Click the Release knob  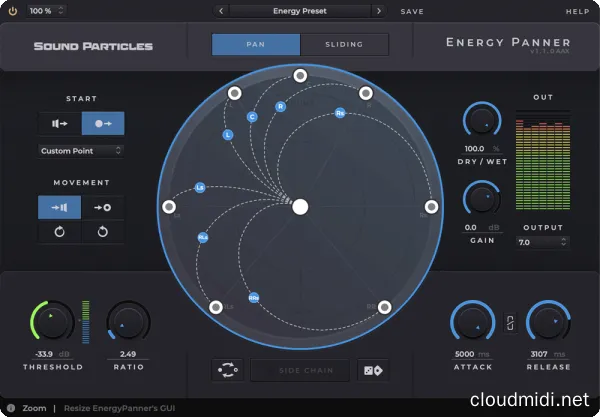[x=549, y=321]
